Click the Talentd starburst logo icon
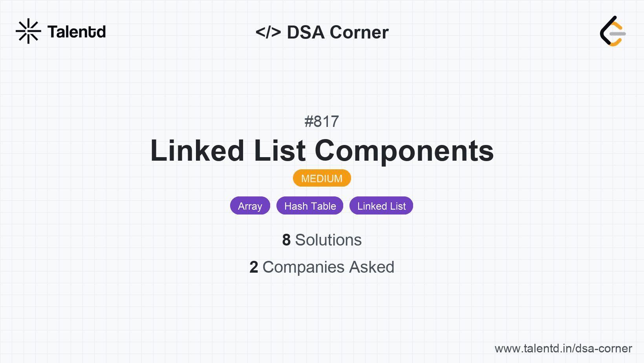Screen dimensions: 644x363 point(28,31)
